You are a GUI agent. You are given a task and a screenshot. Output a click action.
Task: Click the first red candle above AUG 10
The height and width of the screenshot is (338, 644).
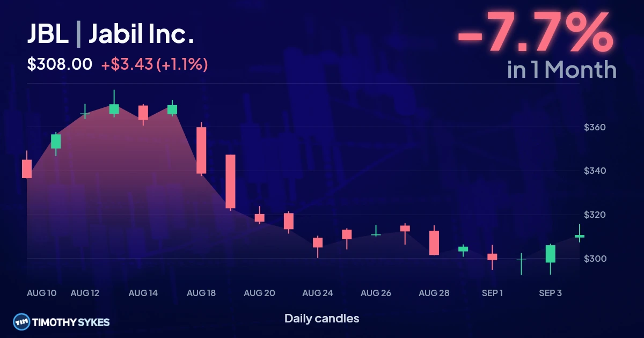[x=26, y=166]
